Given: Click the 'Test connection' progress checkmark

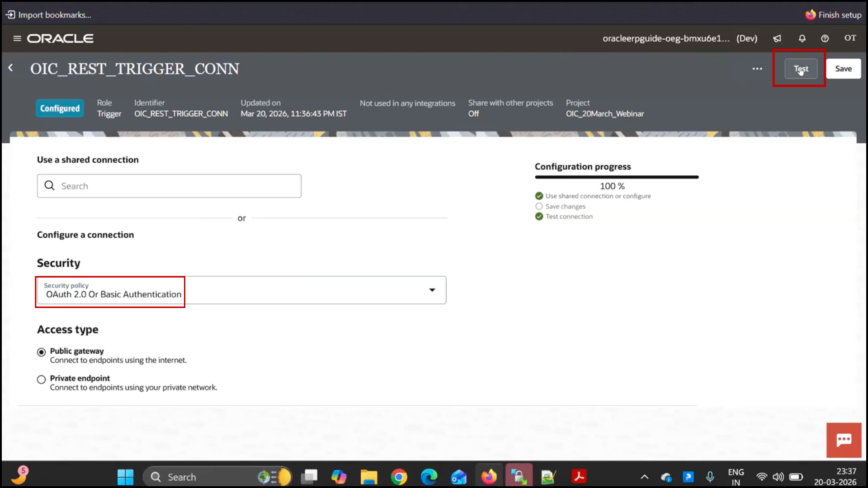Looking at the screenshot, I should coord(539,216).
